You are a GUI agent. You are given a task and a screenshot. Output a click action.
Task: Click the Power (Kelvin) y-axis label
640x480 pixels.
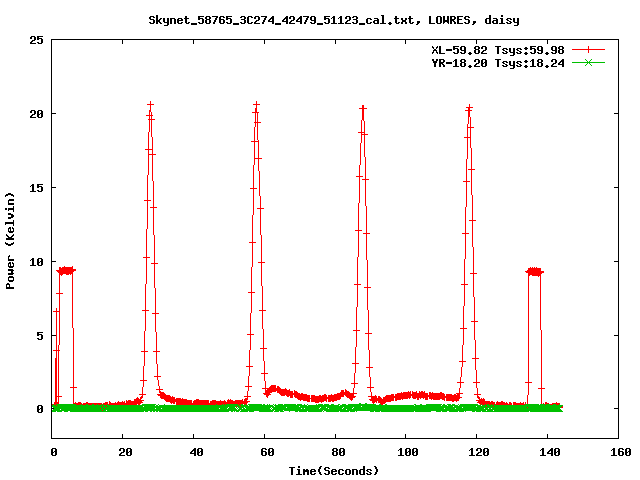click(x=10, y=241)
